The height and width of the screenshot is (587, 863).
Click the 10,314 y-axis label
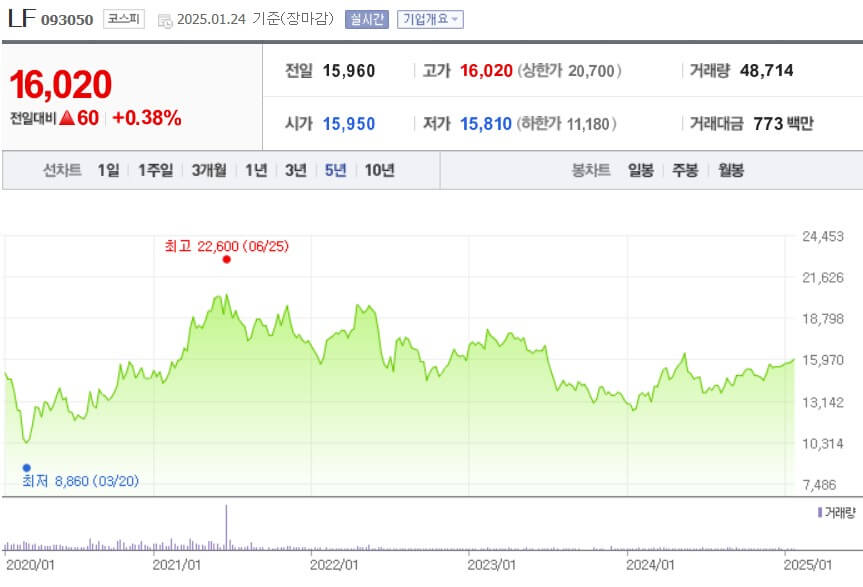tap(823, 444)
